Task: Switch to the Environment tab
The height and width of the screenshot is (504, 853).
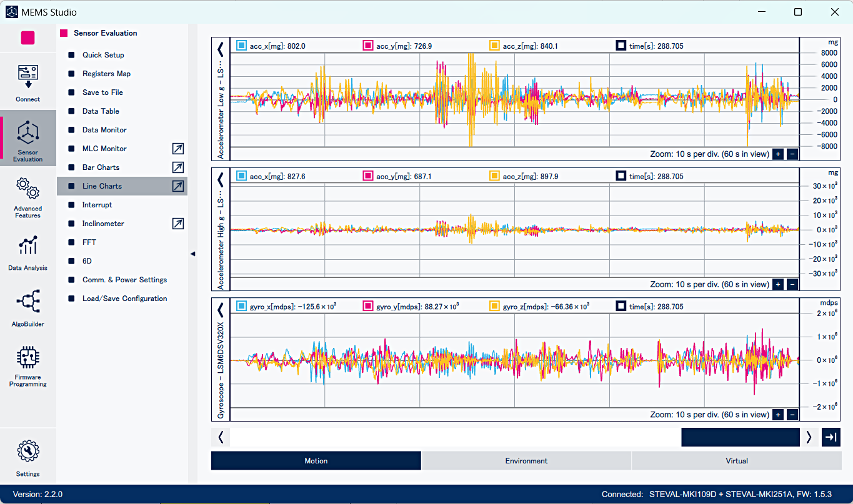Action: point(526,461)
